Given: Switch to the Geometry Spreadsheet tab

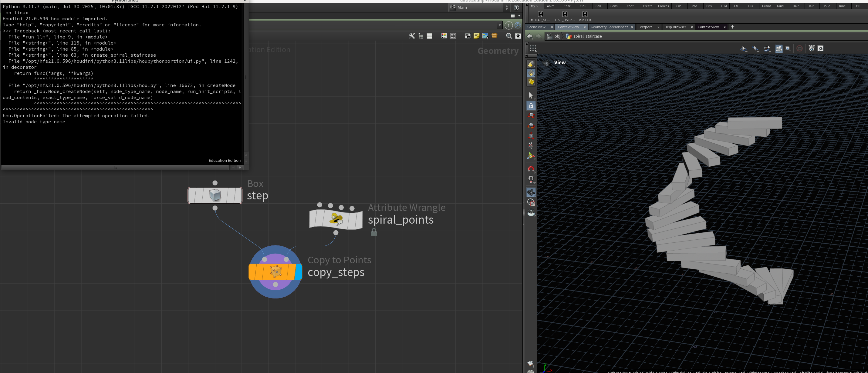Looking at the screenshot, I should point(609,27).
